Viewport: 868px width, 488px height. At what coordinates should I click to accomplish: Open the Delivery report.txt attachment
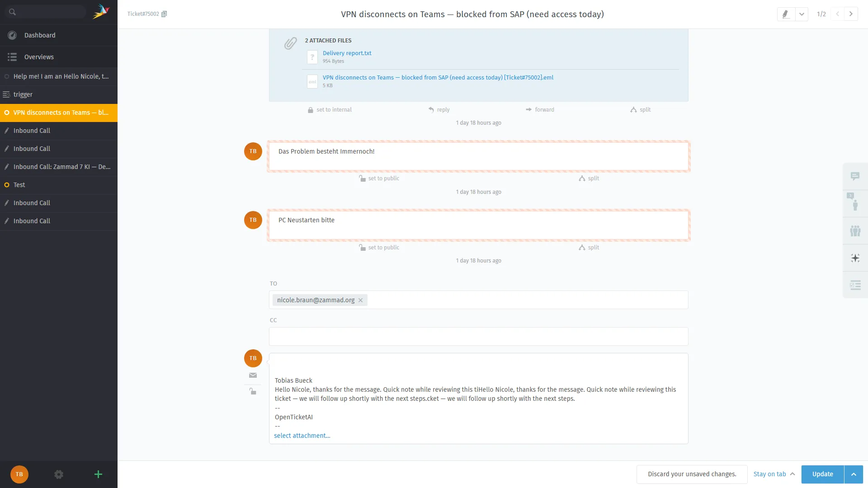347,53
